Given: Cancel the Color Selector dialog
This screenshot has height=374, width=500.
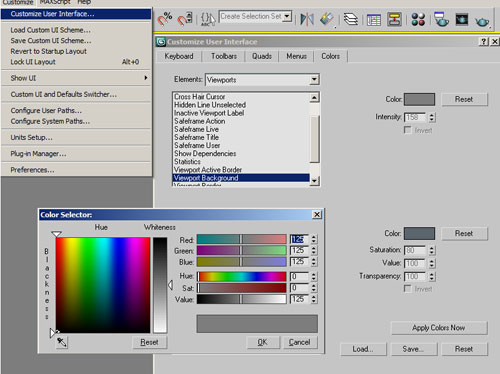Looking at the screenshot, I should (x=300, y=342).
